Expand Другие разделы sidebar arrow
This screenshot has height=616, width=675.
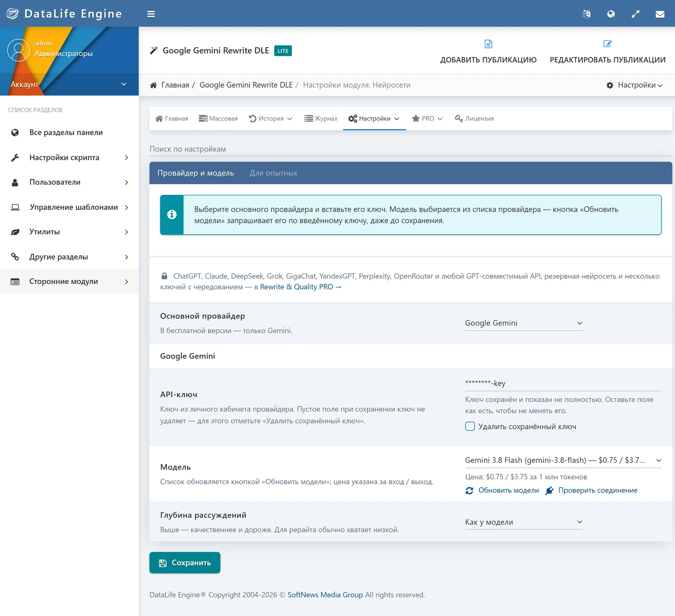126,257
